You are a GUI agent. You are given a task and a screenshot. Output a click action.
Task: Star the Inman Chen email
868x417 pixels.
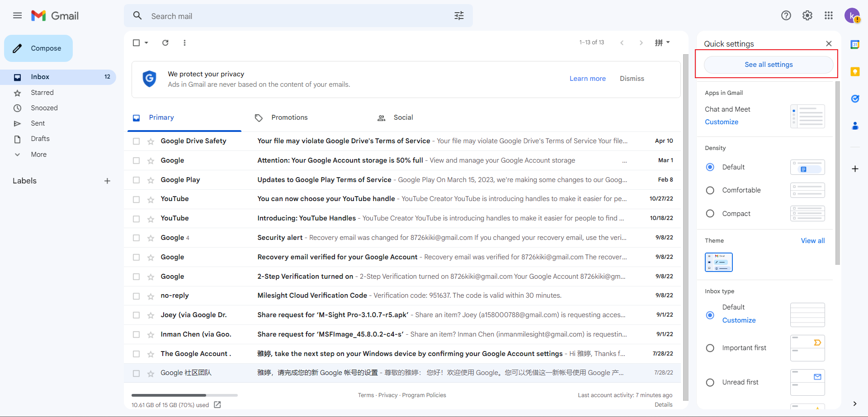[x=151, y=335]
